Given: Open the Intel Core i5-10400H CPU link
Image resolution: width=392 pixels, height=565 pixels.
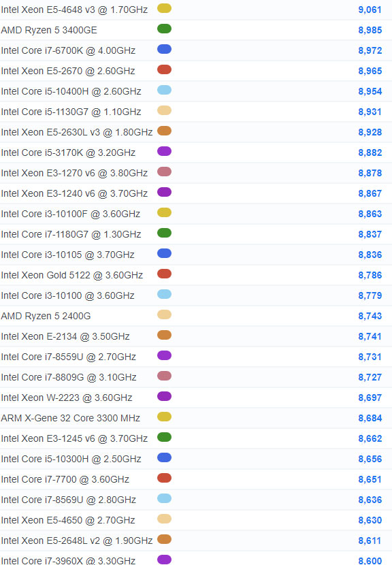Looking at the screenshot, I should point(71,91).
